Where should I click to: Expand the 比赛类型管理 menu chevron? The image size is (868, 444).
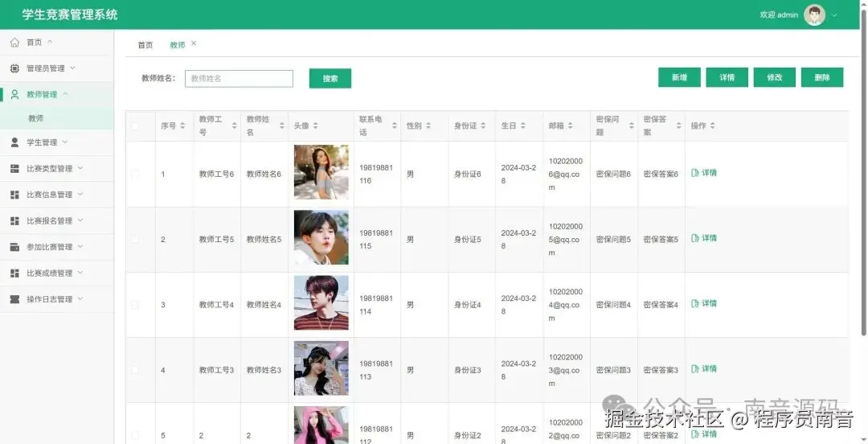click(x=80, y=168)
